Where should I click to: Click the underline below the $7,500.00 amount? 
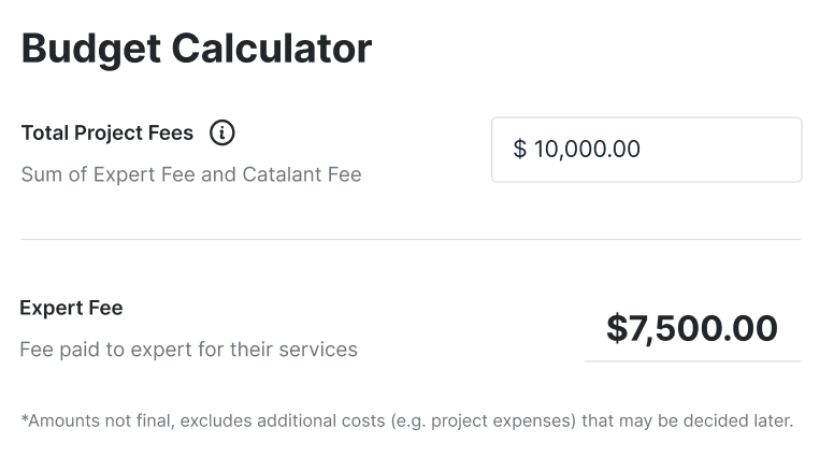[x=693, y=361]
